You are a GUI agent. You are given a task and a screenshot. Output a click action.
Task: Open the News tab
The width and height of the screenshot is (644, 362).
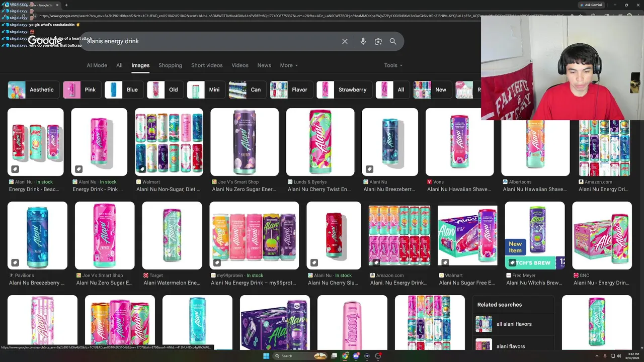264,65
